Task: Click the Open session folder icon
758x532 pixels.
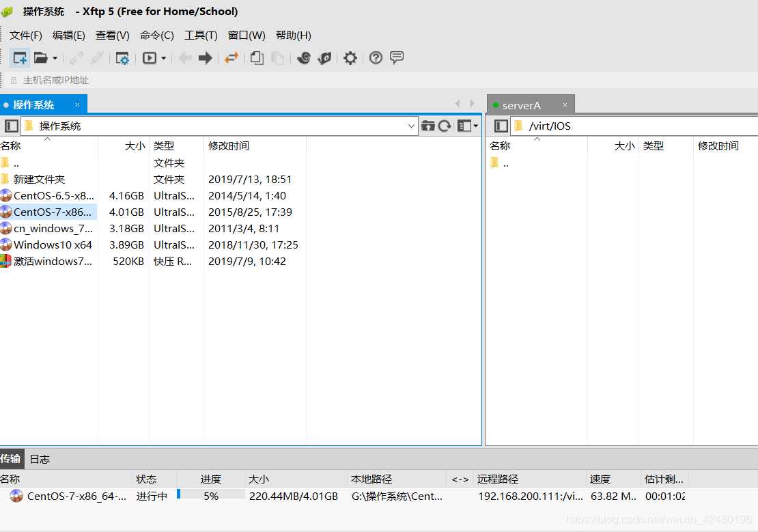Action: point(40,58)
